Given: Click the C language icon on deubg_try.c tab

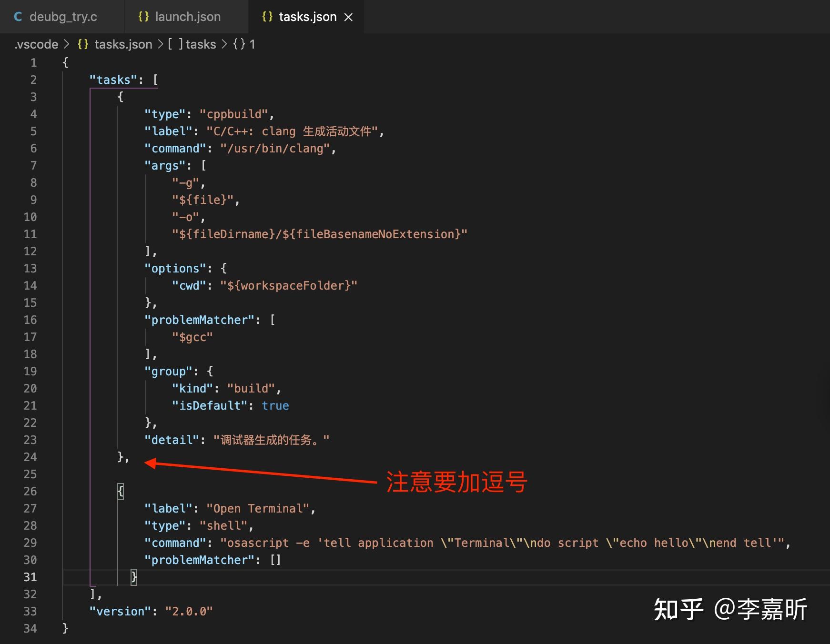Looking at the screenshot, I should (18, 16).
